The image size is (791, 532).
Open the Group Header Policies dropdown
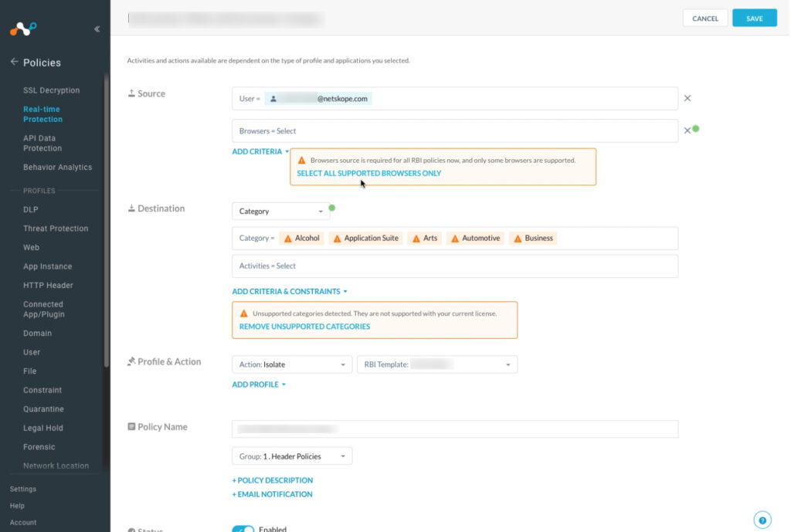(292, 456)
